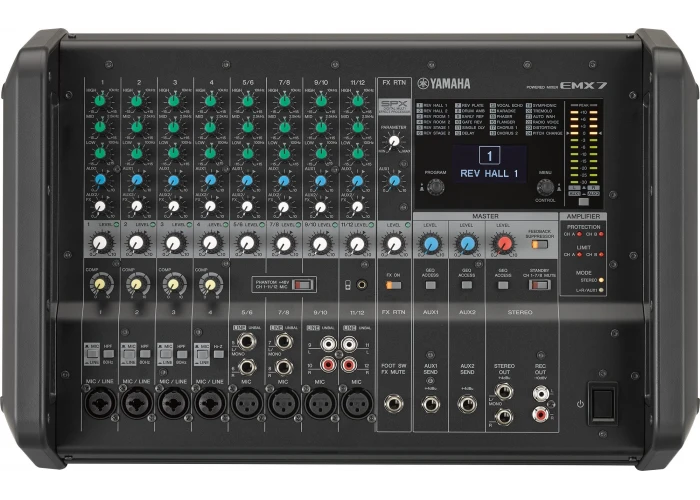
Task: Click the AUX1 SEND output jack
Action: [x=431, y=404]
